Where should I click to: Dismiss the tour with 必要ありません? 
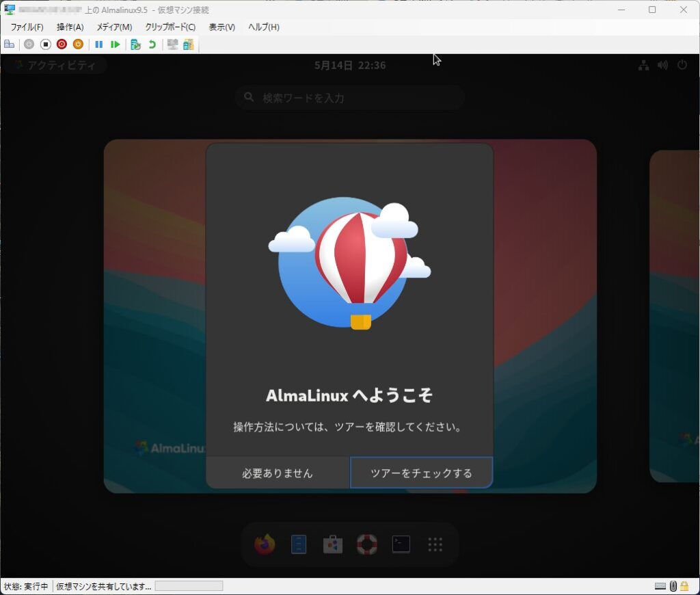[278, 473]
